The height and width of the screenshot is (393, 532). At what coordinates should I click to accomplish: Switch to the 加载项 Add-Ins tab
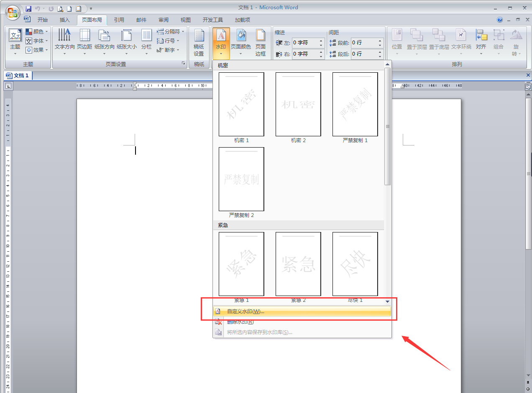pyautogui.click(x=242, y=20)
